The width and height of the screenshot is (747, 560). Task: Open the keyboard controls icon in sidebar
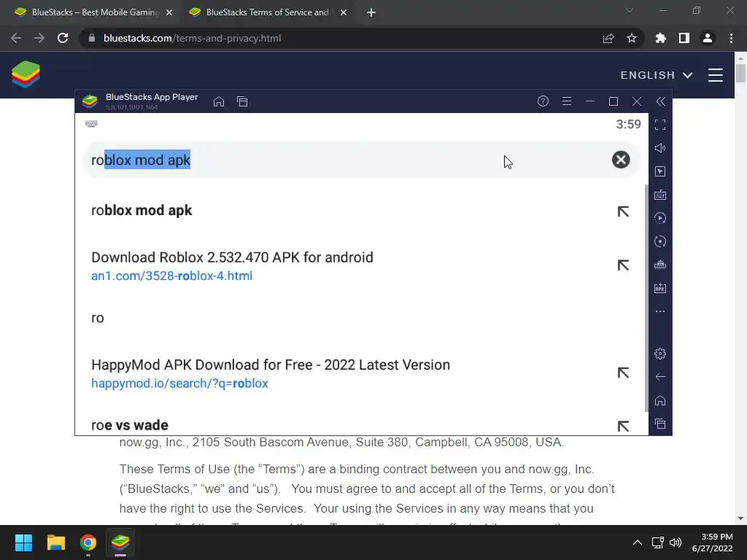pos(660,195)
